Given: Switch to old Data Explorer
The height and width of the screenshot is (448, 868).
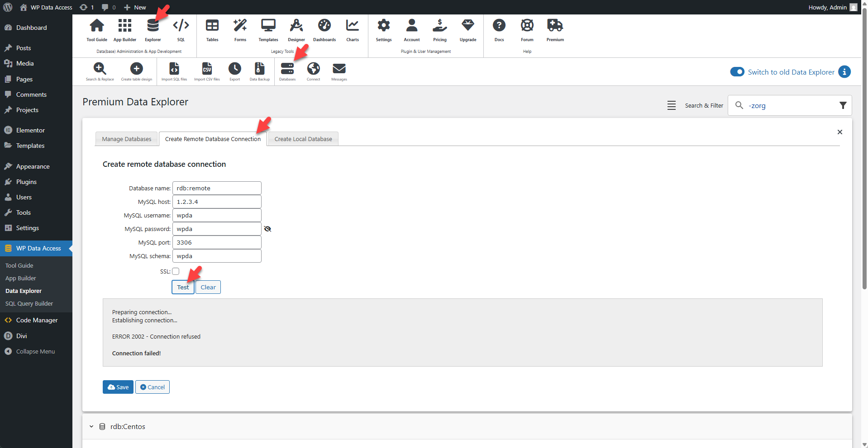Looking at the screenshot, I should [x=737, y=72].
